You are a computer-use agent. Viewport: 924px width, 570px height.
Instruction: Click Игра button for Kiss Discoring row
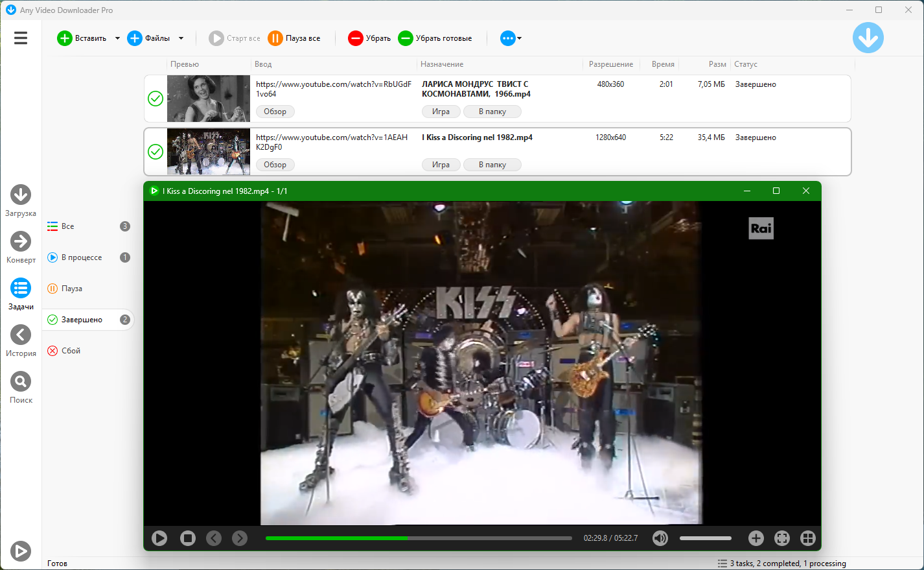(441, 165)
